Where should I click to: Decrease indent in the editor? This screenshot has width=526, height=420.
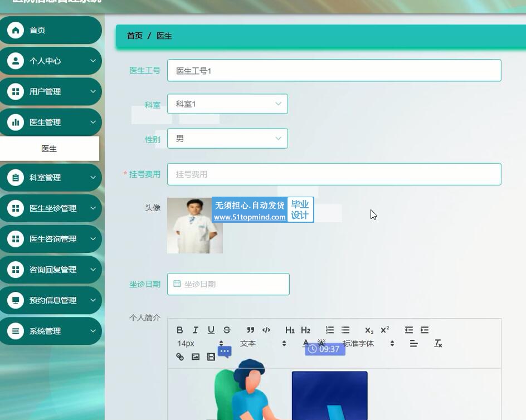[x=408, y=330]
